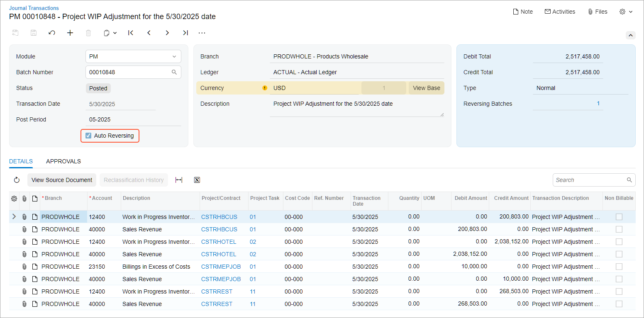Image resolution: width=644 pixels, height=318 pixels.
Task: Fit grid columns to width
Action: pyautogui.click(x=179, y=180)
